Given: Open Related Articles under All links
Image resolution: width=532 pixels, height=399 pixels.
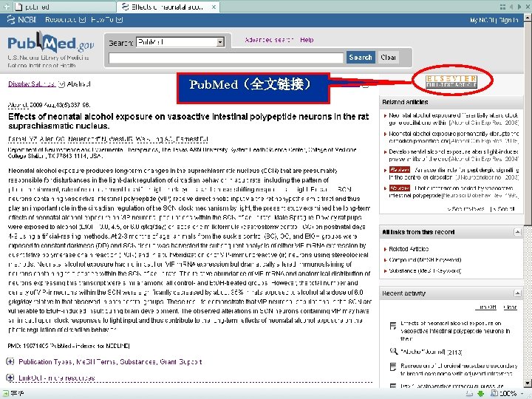Looking at the screenshot, I should tap(409, 249).
